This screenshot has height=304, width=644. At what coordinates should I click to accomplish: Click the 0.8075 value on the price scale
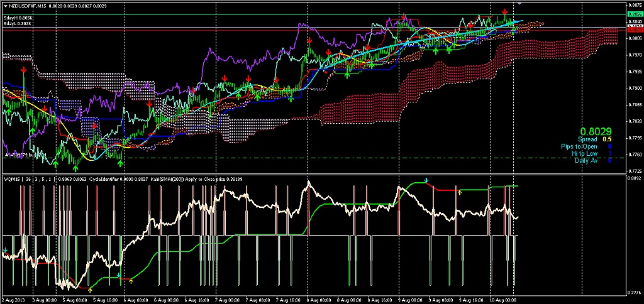pos(634,4)
